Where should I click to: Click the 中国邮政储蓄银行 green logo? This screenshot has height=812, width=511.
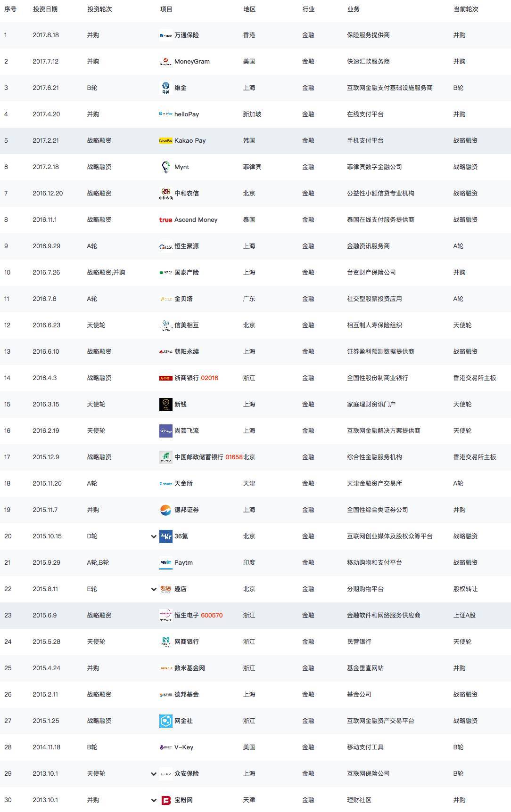(x=165, y=457)
